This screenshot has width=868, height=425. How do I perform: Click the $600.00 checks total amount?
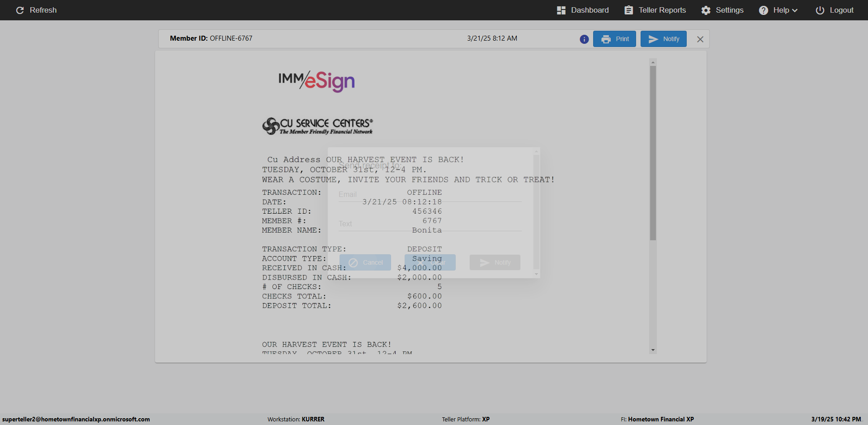425,296
